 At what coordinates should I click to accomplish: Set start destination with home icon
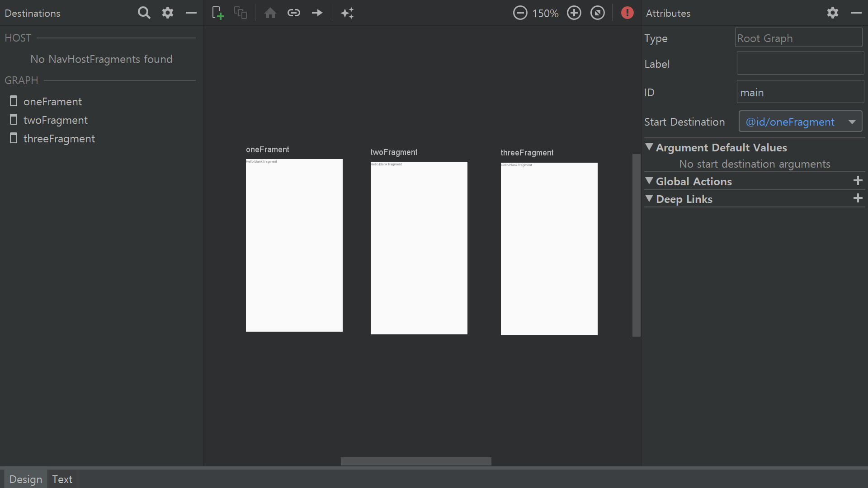click(x=270, y=13)
